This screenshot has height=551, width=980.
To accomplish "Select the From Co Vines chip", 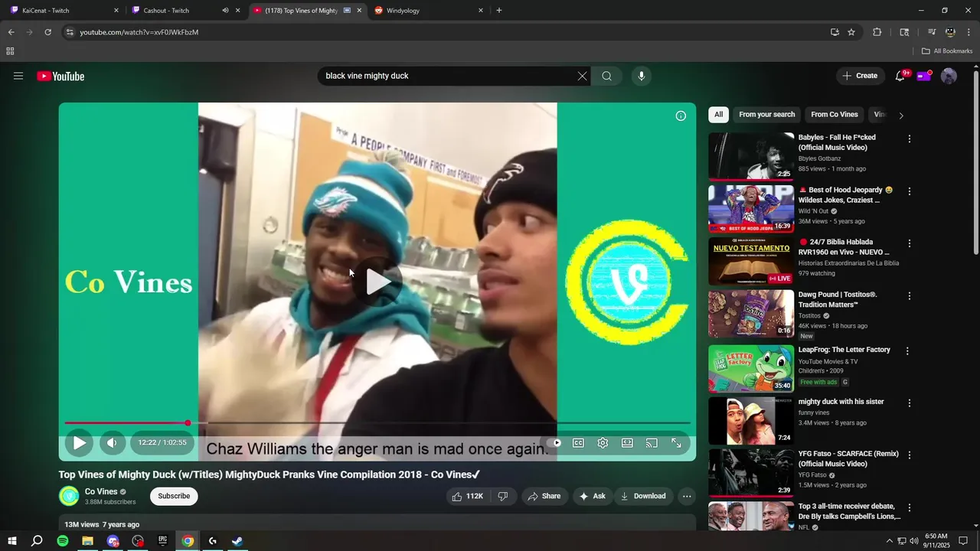I will click(x=834, y=115).
